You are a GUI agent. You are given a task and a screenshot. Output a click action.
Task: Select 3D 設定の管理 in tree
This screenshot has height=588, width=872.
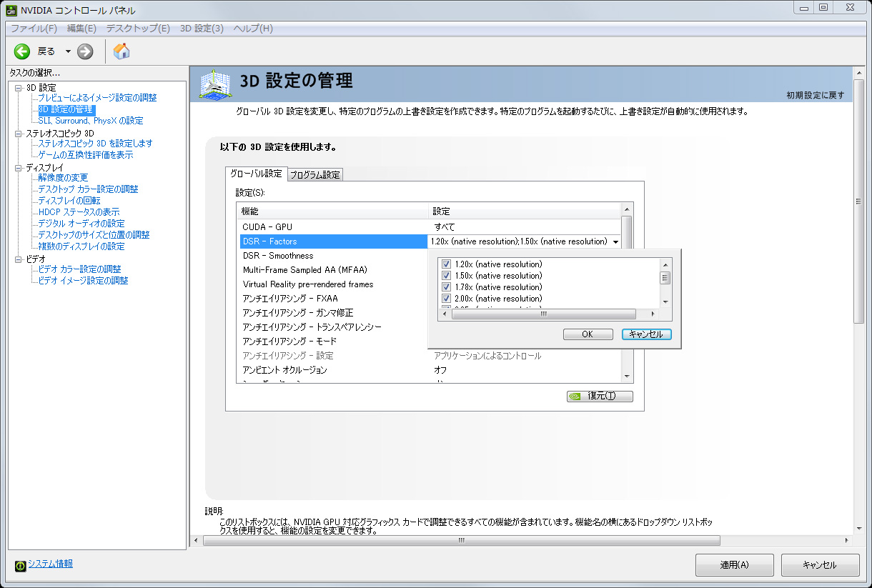click(66, 109)
